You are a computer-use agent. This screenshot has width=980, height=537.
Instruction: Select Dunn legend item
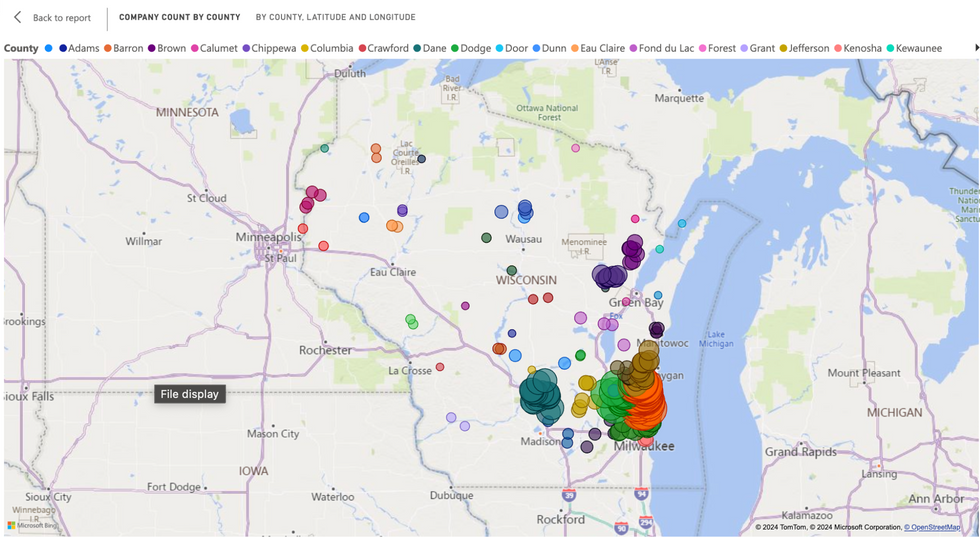[x=549, y=48]
